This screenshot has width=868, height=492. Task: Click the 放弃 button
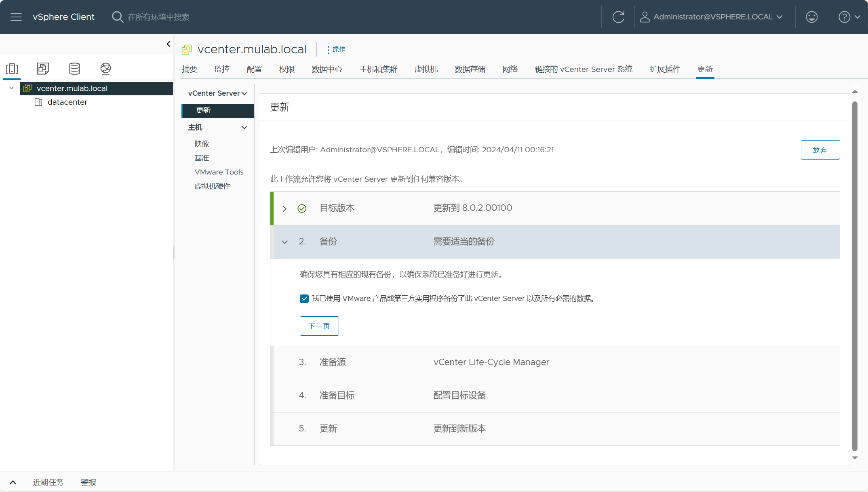(820, 150)
